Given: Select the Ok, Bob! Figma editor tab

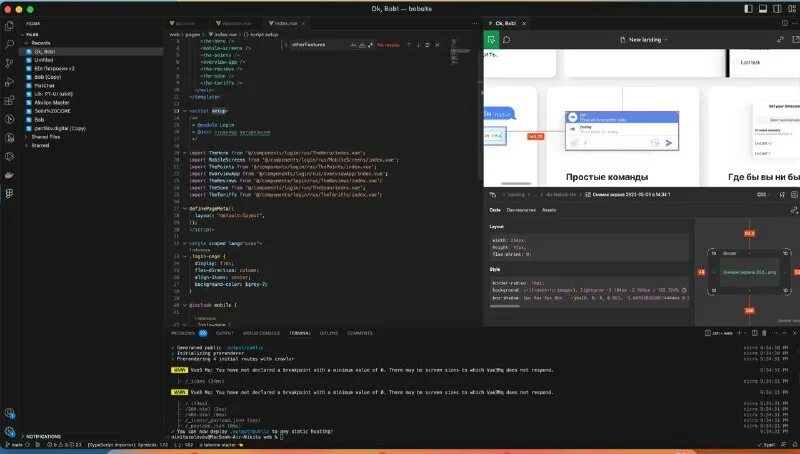Looking at the screenshot, I should tap(507, 23).
